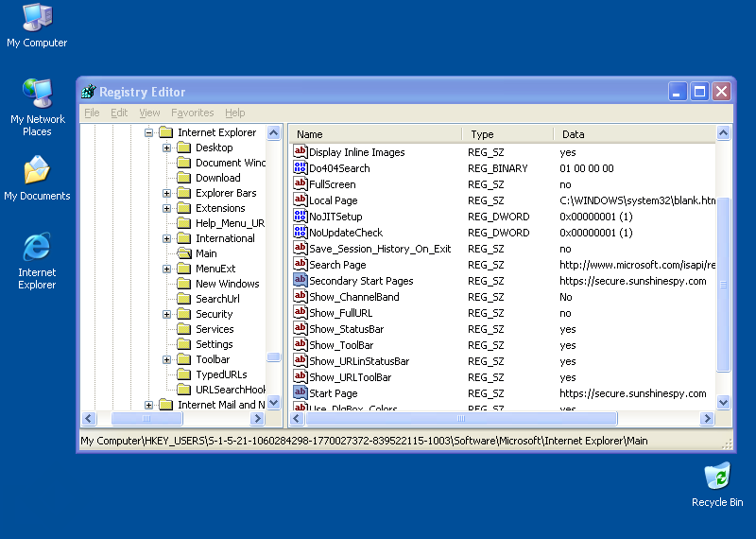Open the View menu
Screen dimensions: 756x539
point(149,113)
